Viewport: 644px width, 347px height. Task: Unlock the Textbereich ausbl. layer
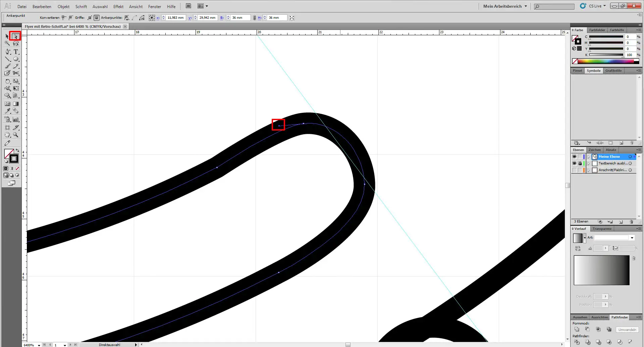click(x=580, y=163)
